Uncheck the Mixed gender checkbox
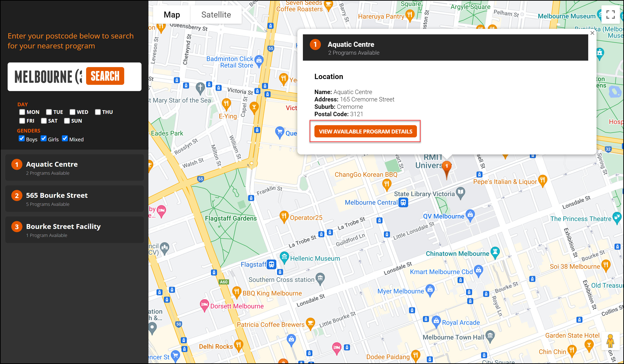Viewport: 624px width, 364px height. click(x=65, y=139)
